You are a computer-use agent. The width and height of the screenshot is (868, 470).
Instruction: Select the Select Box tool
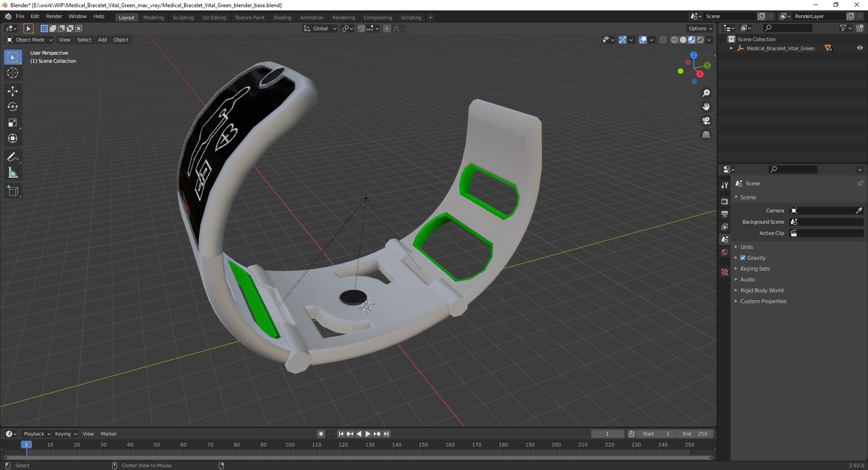pyautogui.click(x=13, y=57)
